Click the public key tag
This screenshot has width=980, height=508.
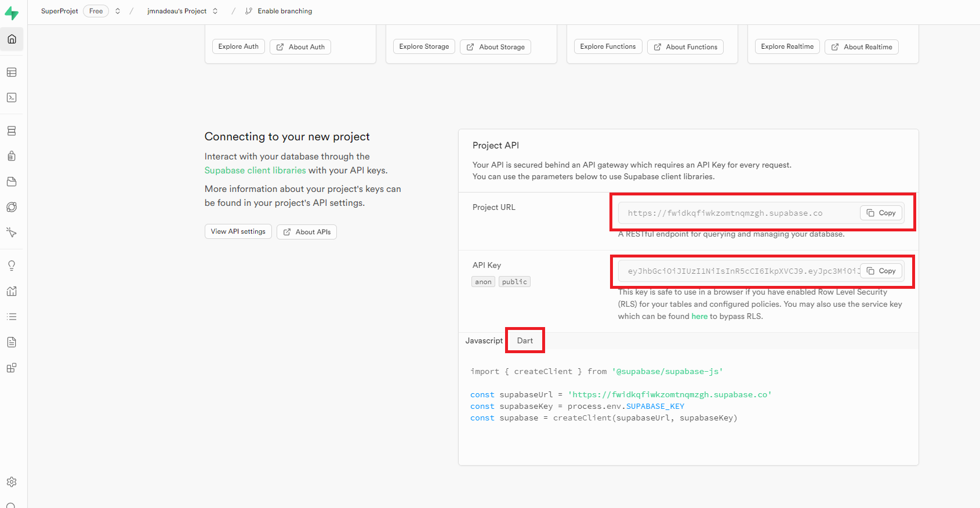click(514, 282)
